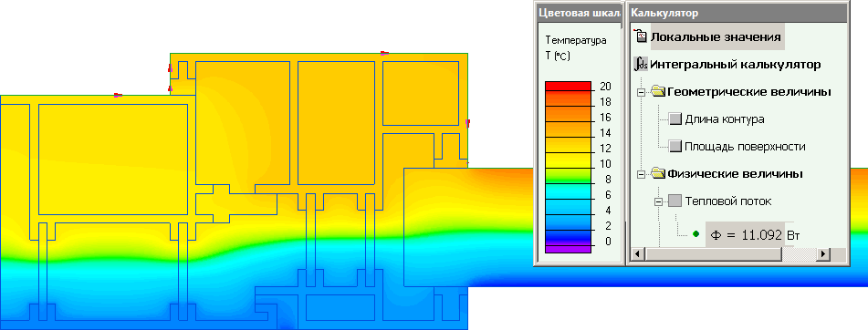Viewport: 868px width, 330px height.
Task: Click the Калькулятор panel title bar
Action: (x=737, y=12)
